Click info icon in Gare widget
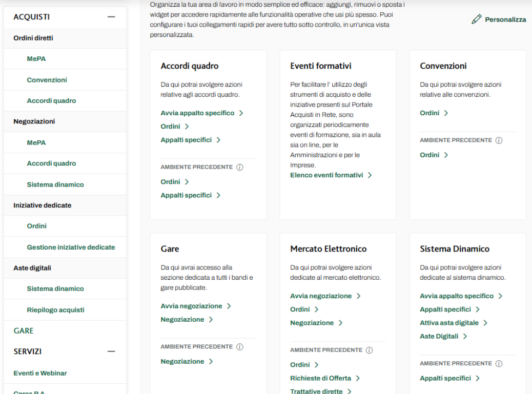Viewport: 532px width, 394px height. coord(239,347)
